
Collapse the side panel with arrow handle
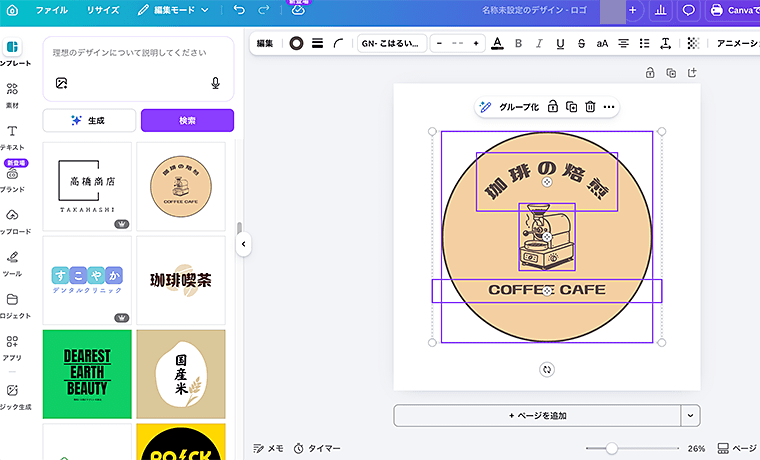pyautogui.click(x=243, y=244)
